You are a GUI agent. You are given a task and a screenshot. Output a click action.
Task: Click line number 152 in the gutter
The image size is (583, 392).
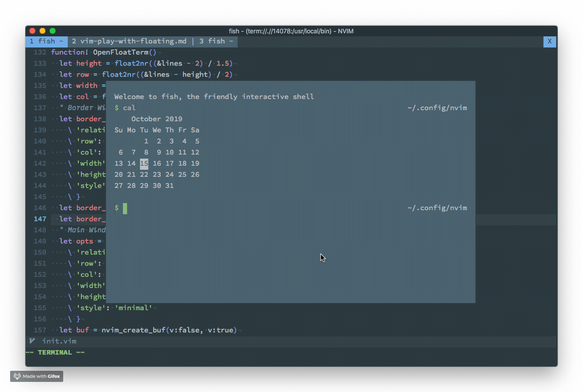pyautogui.click(x=40, y=275)
